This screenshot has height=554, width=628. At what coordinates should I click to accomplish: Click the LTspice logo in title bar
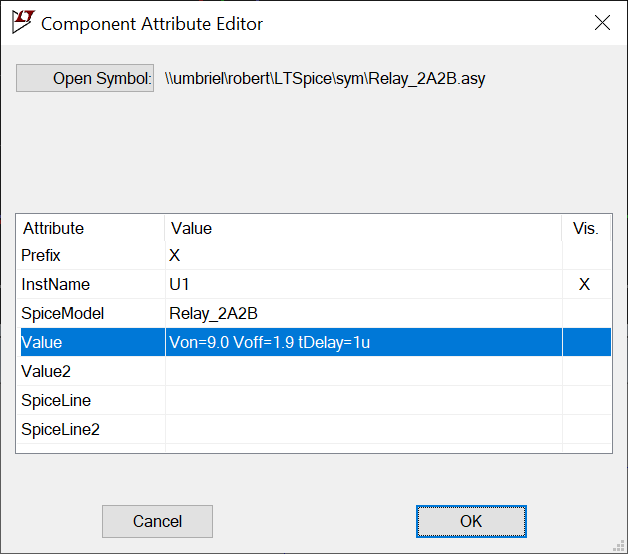click(21, 22)
